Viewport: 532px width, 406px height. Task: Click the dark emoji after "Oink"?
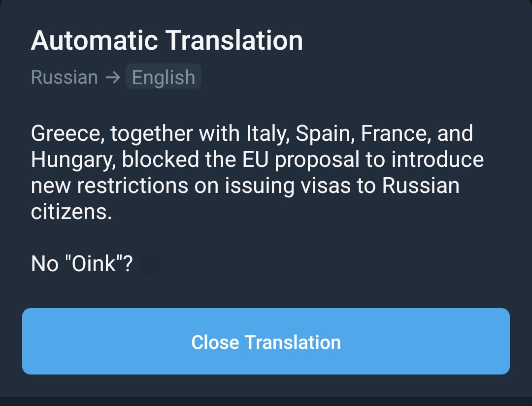(x=151, y=264)
